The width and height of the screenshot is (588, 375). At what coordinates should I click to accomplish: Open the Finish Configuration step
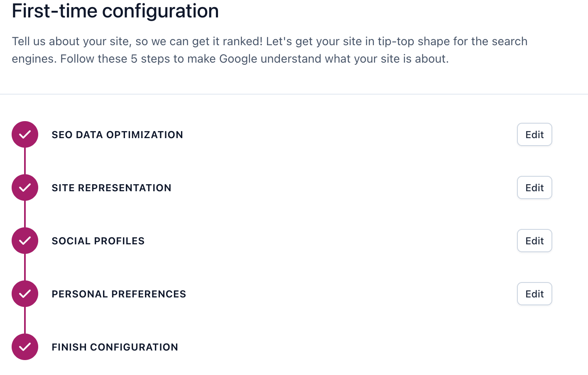(115, 347)
